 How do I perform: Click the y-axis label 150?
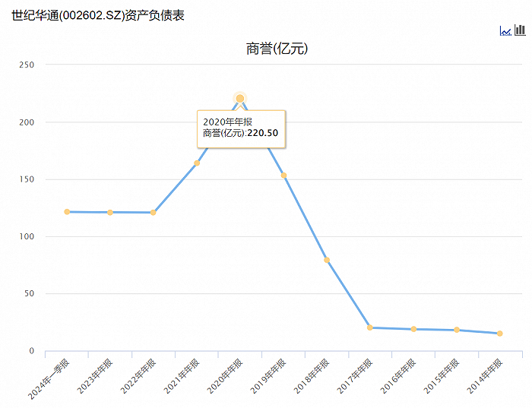coord(27,179)
